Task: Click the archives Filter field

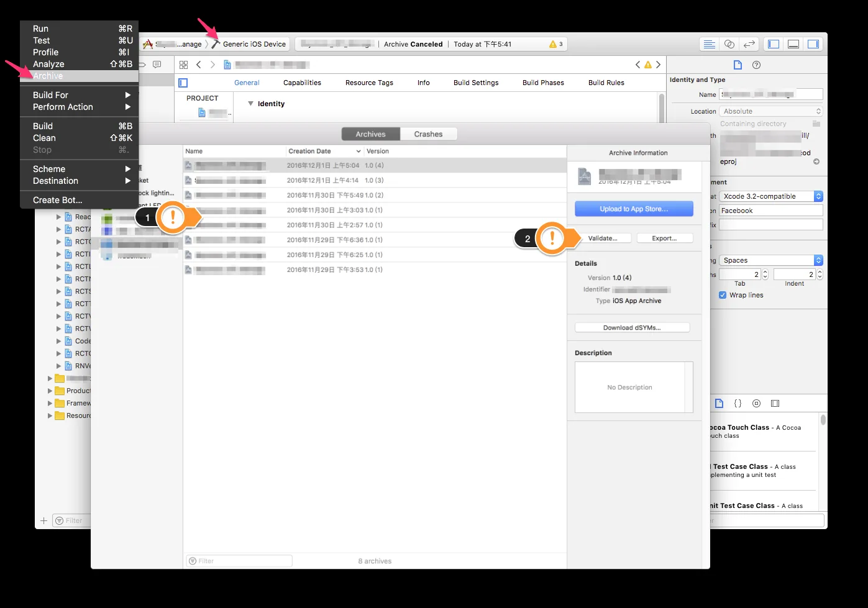Action: [x=239, y=561]
